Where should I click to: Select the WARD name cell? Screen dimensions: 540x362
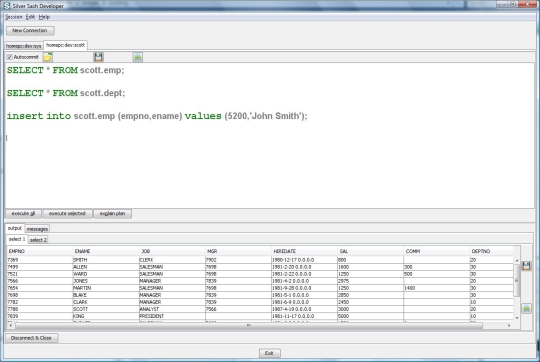click(x=105, y=274)
